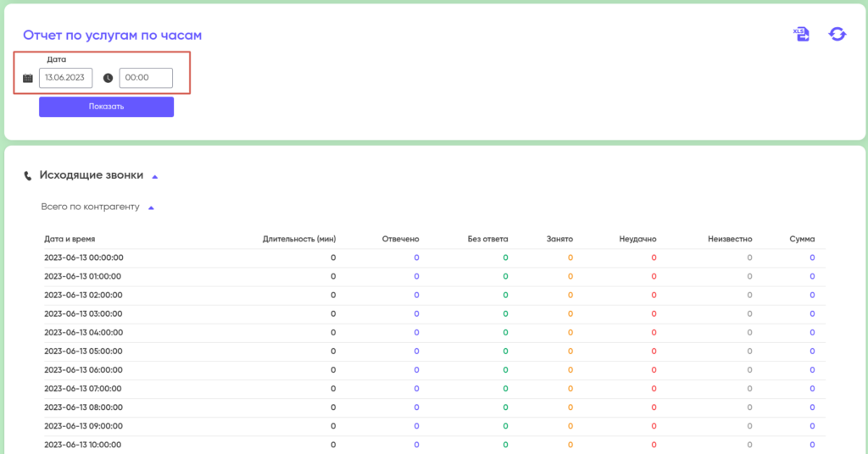Viewport: 868px width, 454px height.
Task: Click the Отвечено column header
Action: (x=400, y=239)
